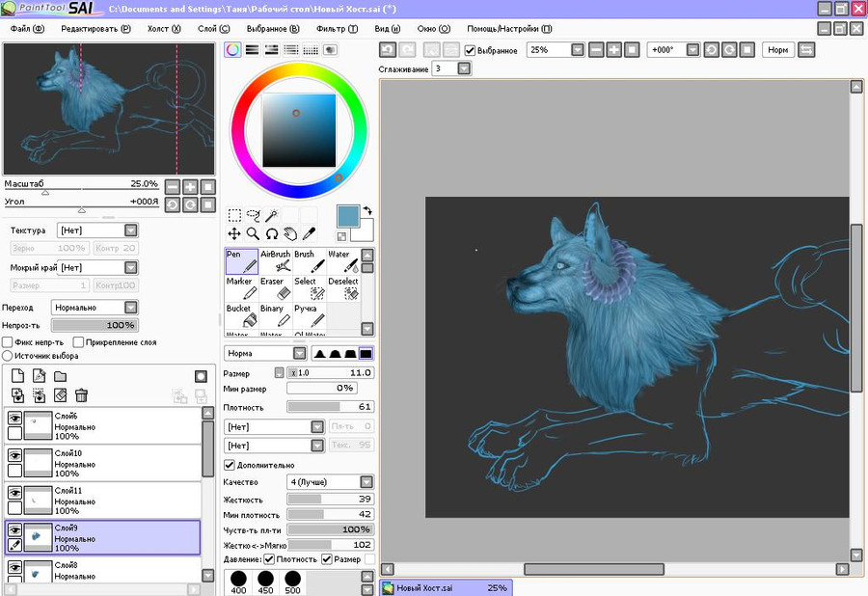Screen dimensions: 868x596
Task: Hide Слой10 with eye icon
Action: pos(14,455)
